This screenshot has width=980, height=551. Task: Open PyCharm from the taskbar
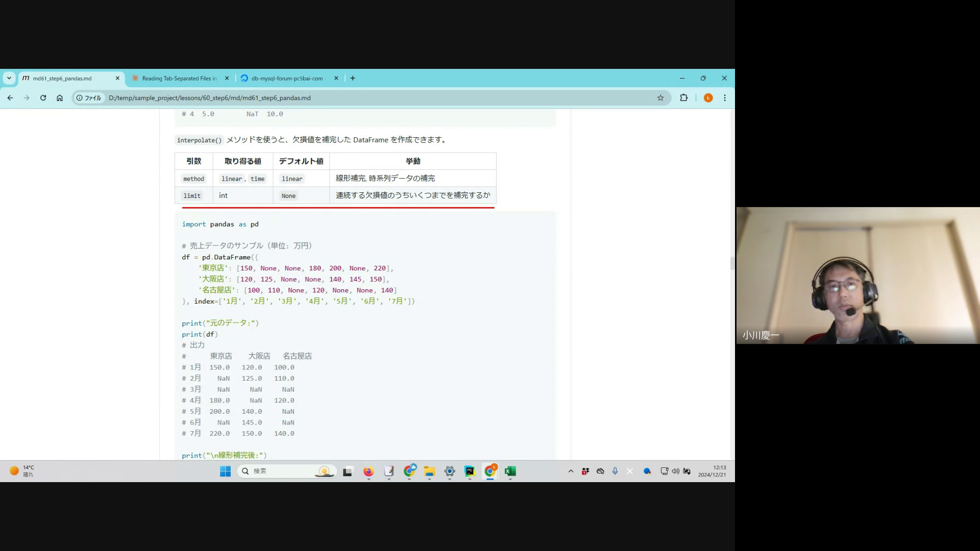click(x=470, y=471)
